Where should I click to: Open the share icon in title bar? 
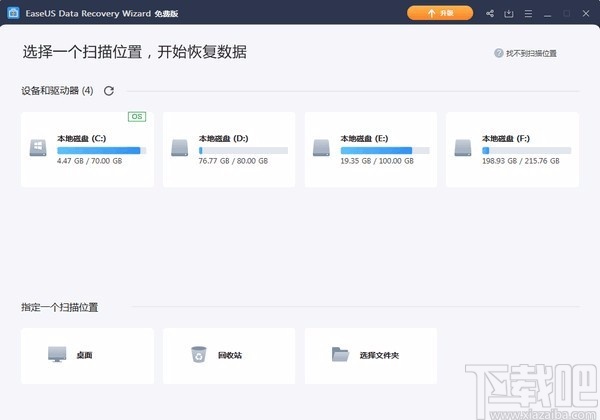pos(490,14)
